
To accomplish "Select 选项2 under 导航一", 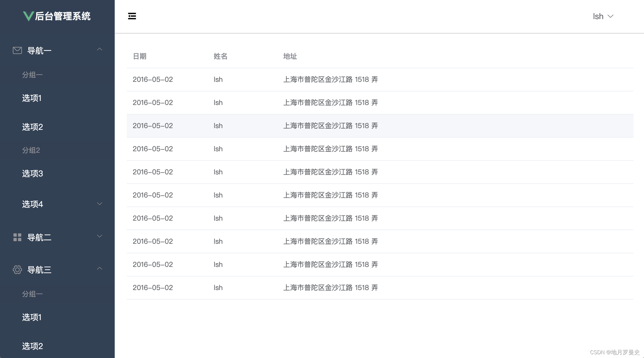I will [32, 127].
